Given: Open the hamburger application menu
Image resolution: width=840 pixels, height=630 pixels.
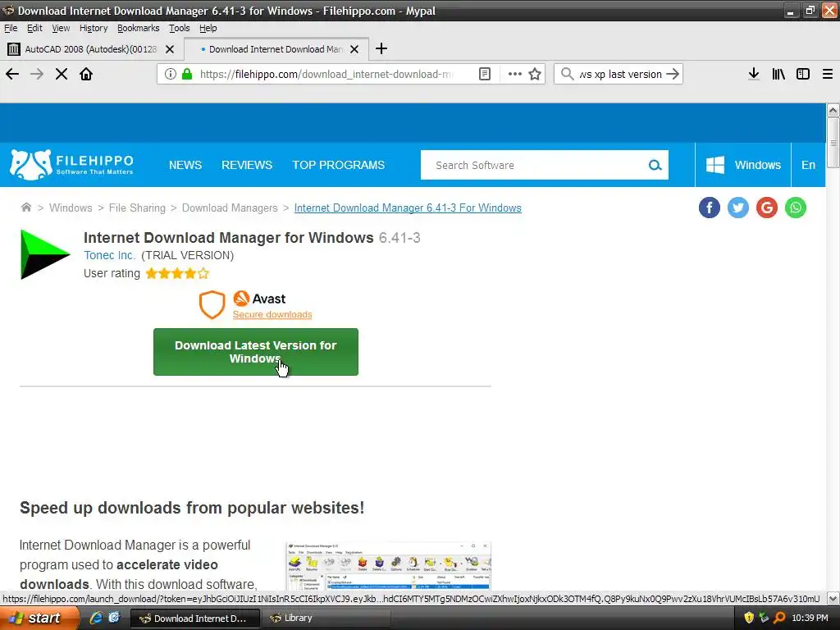Looking at the screenshot, I should click(828, 74).
